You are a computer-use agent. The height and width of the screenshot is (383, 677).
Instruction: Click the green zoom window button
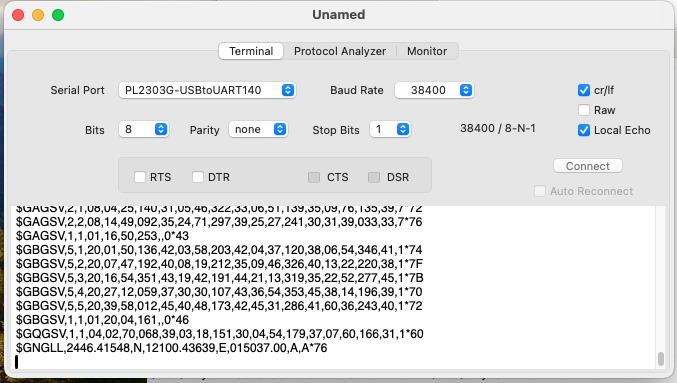click(58, 15)
